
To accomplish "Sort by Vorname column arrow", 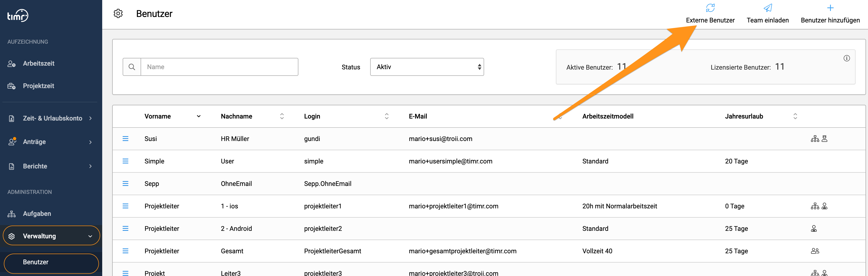I will [x=199, y=116].
